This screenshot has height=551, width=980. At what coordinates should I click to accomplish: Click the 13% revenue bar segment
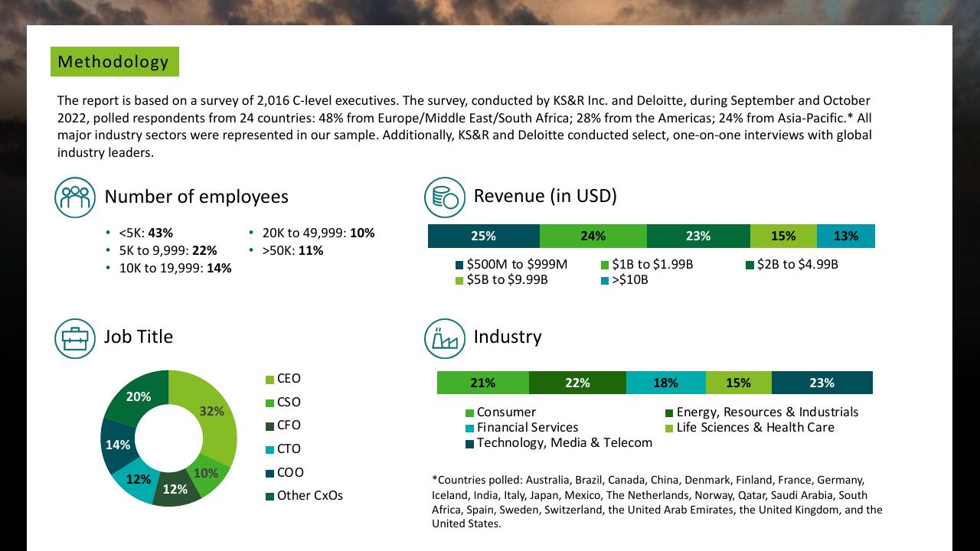tap(846, 236)
